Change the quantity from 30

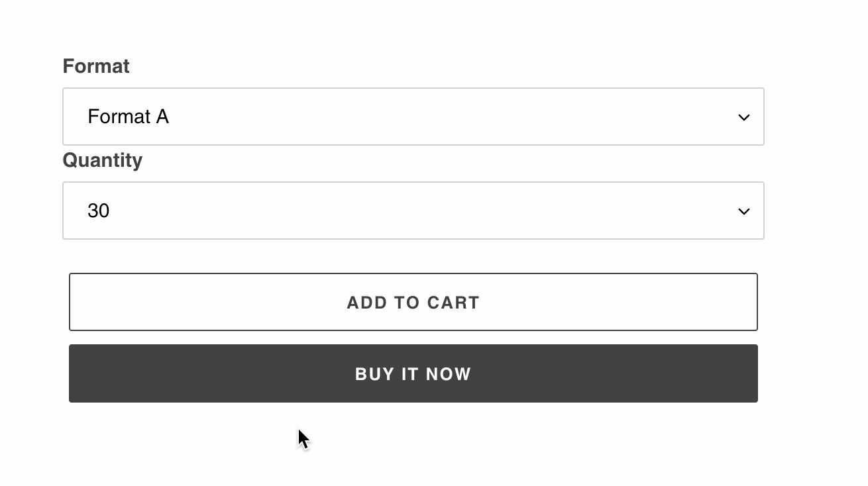pos(413,211)
